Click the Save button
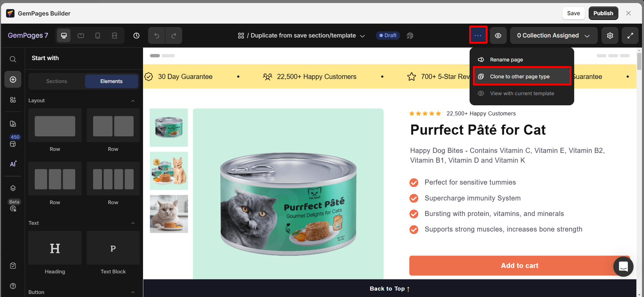Screen dimensions: 644x297 point(573,13)
